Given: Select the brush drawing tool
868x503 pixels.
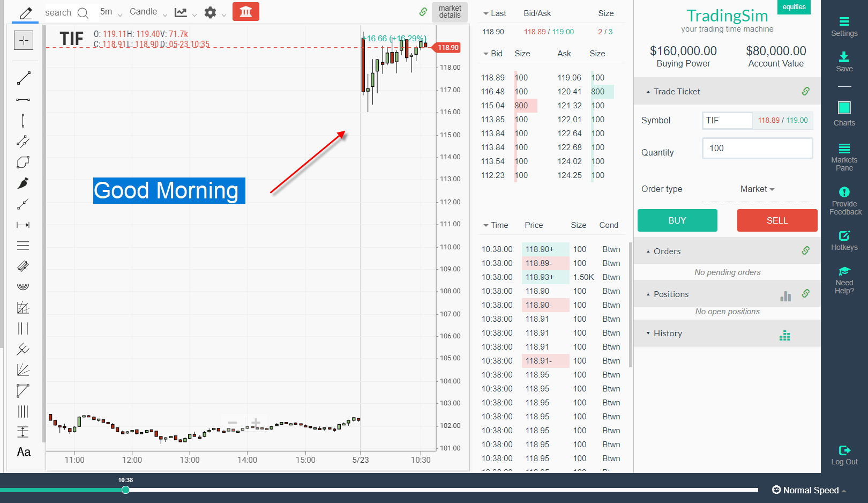Looking at the screenshot, I should [24, 182].
